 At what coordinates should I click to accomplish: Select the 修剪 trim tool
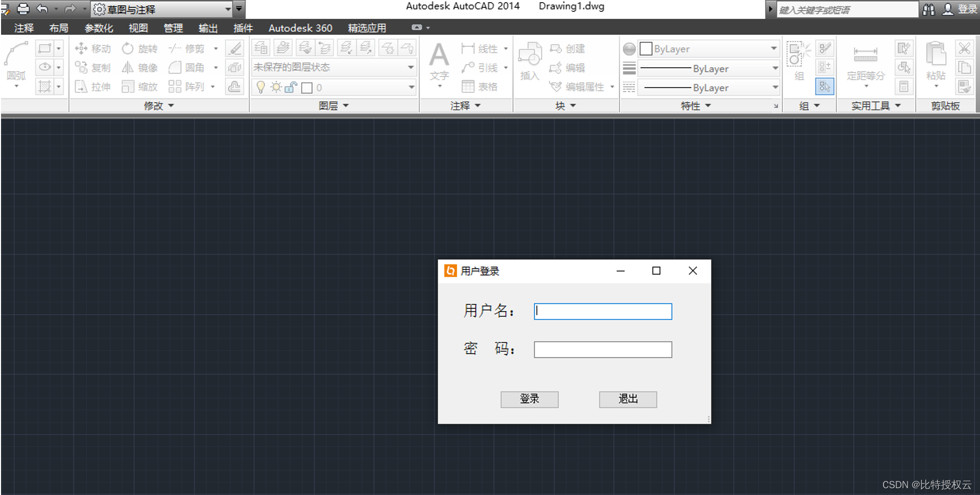coord(186,48)
